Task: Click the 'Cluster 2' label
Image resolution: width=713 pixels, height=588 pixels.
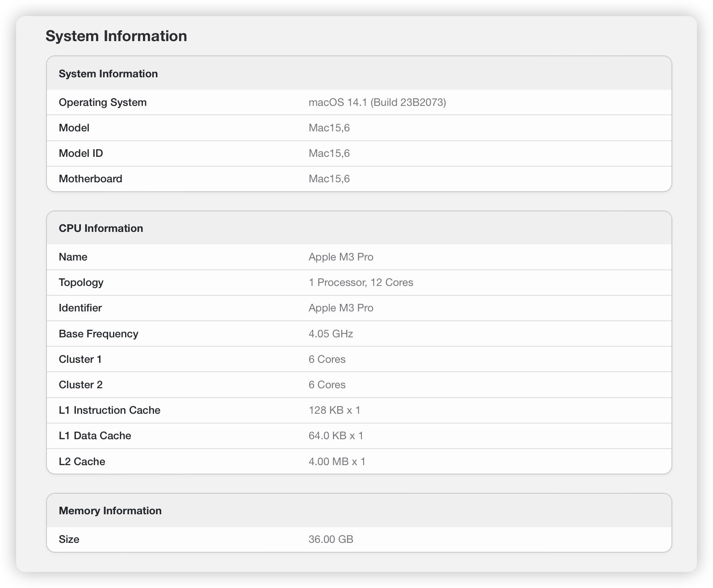Action: click(80, 385)
